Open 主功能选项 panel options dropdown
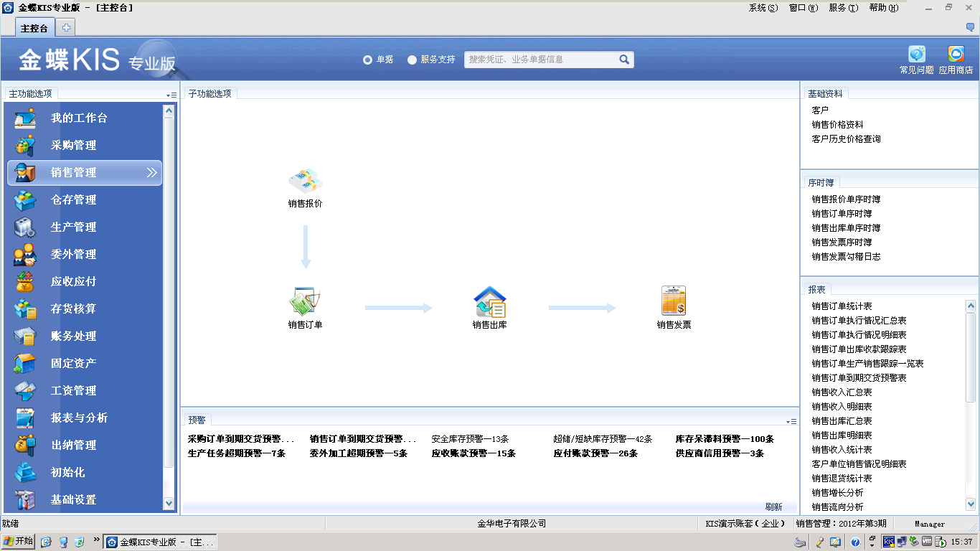The height and width of the screenshot is (551, 980). [x=171, y=95]
